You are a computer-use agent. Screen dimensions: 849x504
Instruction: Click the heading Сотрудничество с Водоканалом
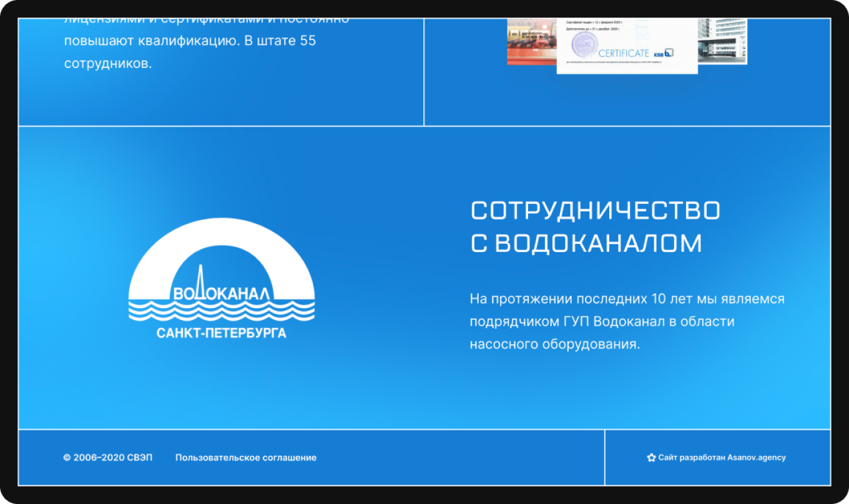click(596, 227)
